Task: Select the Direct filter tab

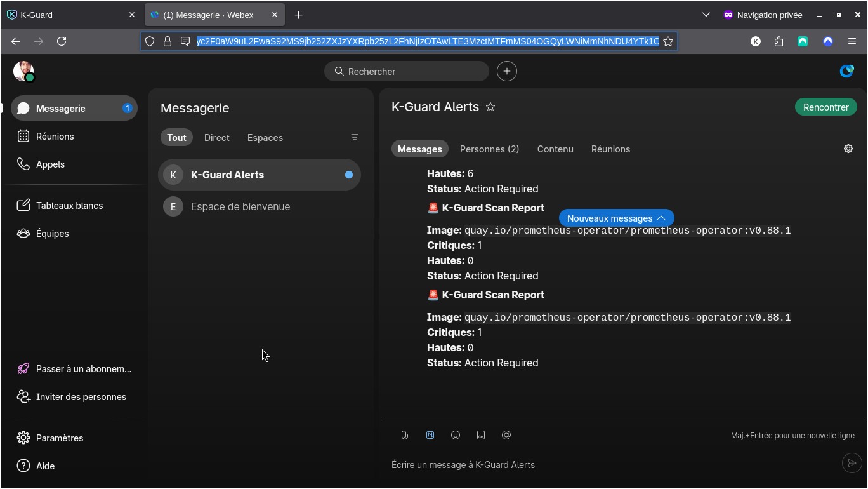Action: 217,138
